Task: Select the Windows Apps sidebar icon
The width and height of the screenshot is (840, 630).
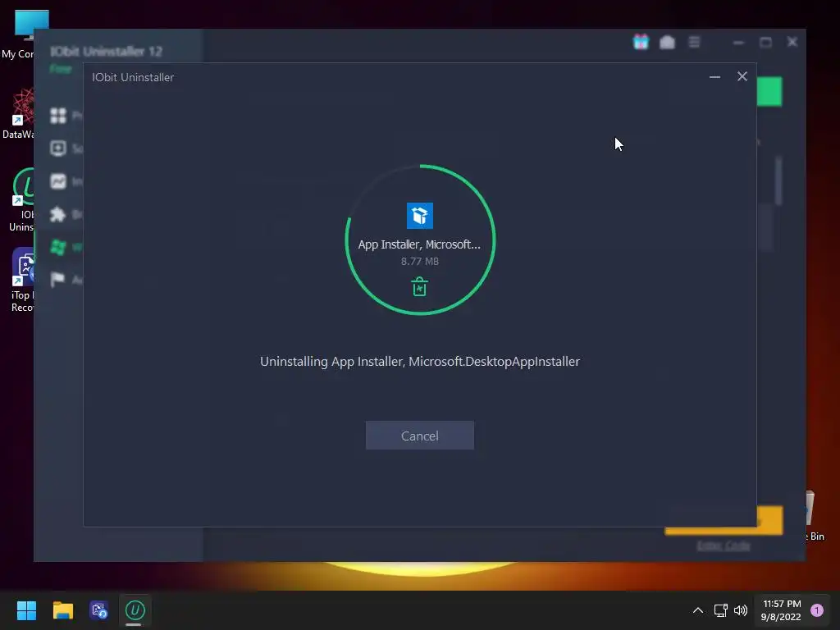Action: (58, 247)
